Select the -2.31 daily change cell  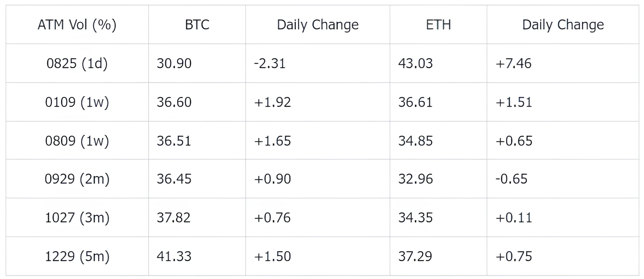click(270, 63)
